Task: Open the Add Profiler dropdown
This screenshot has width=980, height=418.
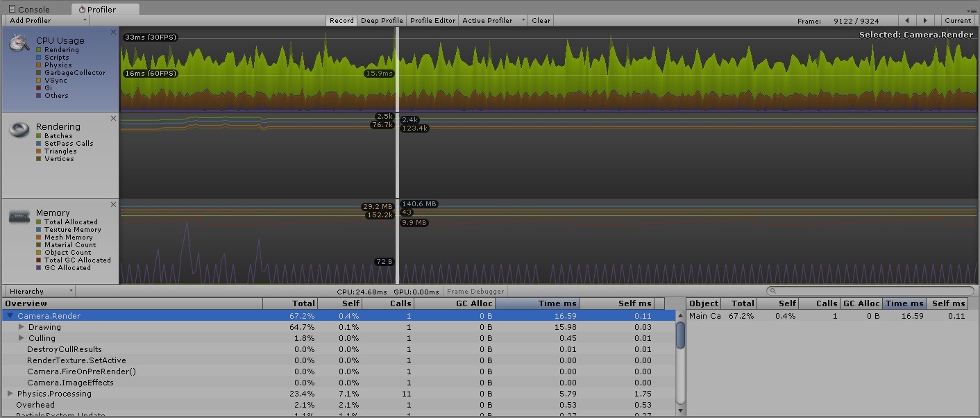Action: click(39, 20)
